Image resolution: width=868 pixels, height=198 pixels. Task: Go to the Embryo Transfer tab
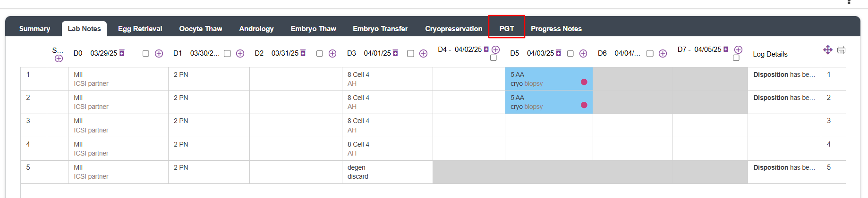(380, 29)
